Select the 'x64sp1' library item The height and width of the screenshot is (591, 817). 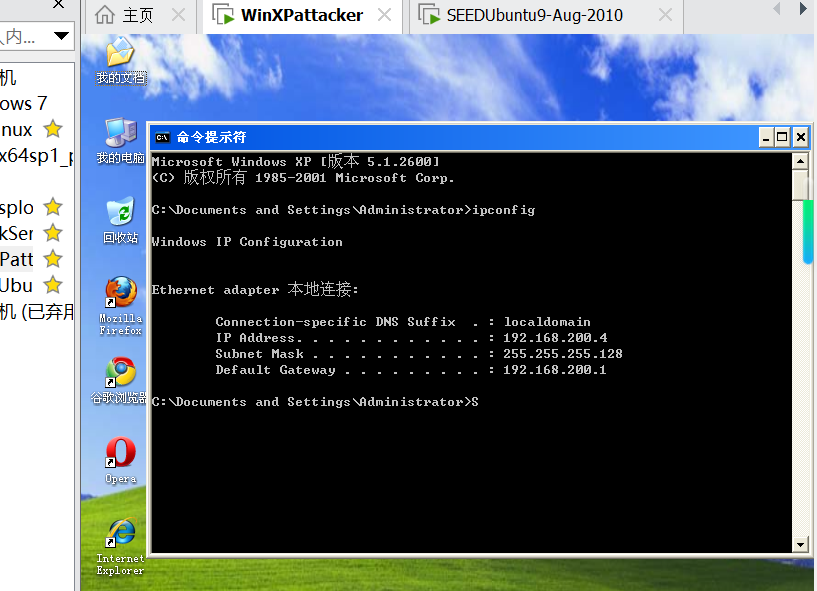point(36,155)
